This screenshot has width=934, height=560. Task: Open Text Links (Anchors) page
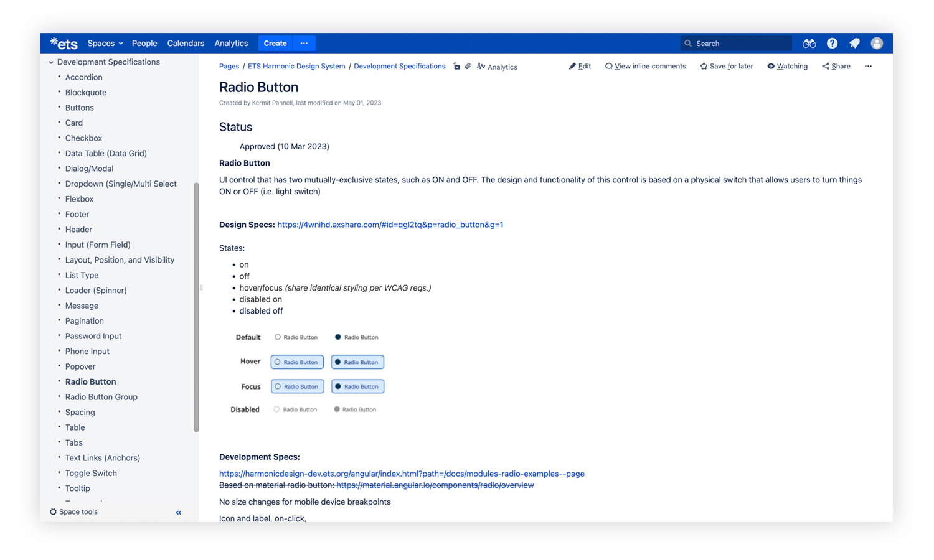tap(103, 458)
